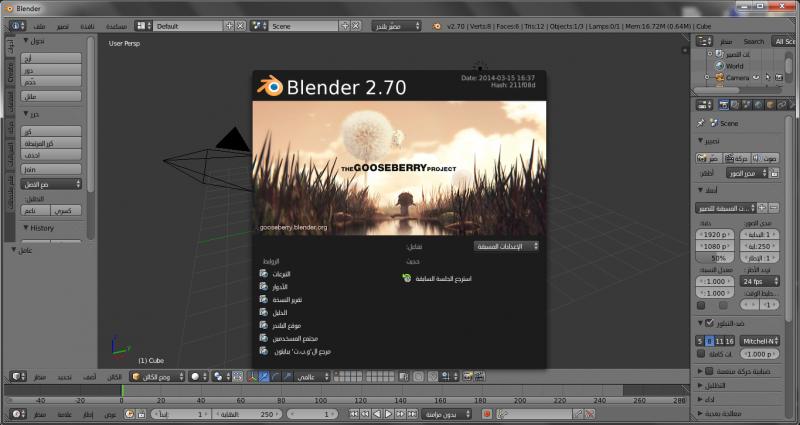Select the translate manipulator arrow icon
Screen dimensions: 800x425
point(264,376)
